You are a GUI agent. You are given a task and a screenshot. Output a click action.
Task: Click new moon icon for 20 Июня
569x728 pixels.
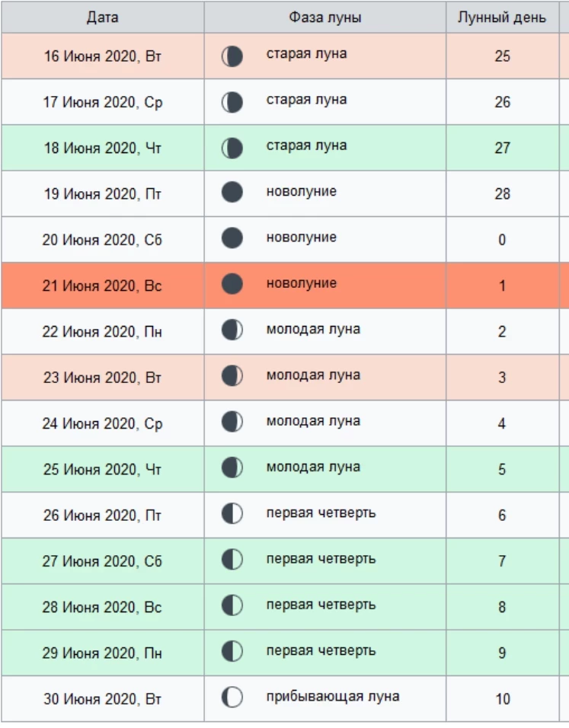(x=232, y=238)
